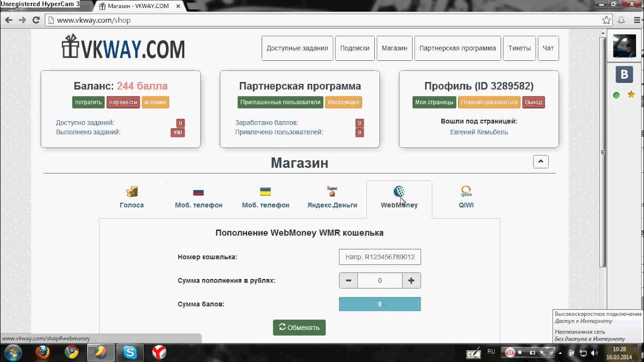Select the Ukrainian flag Моб. телефон tab
The height and width of the screenshot is (362, 644).
[x=266, y=198]
